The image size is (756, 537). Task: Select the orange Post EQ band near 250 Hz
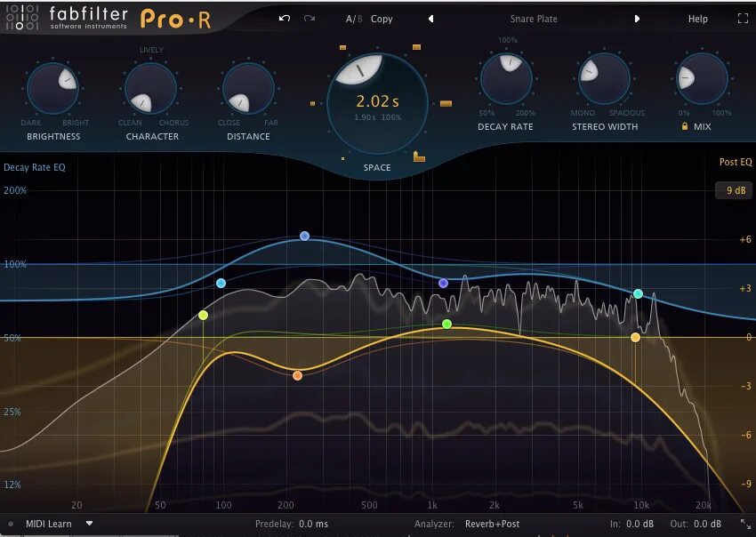click(297, 375)
